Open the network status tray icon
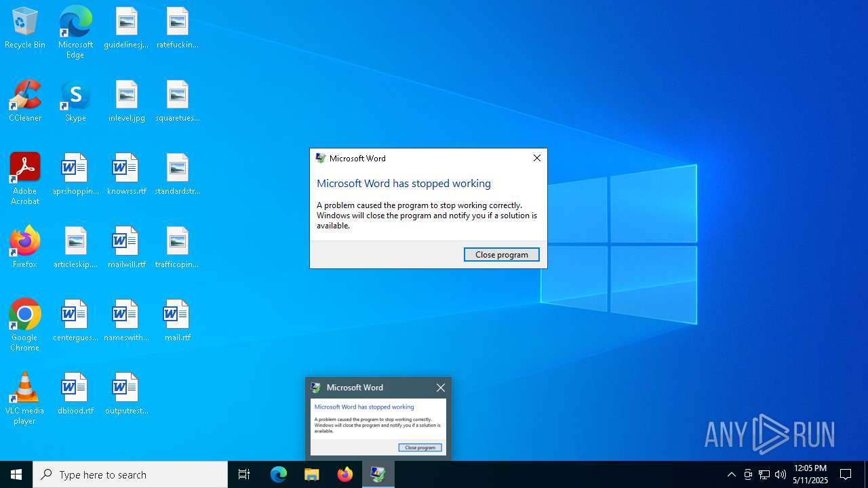This screenshot has width=868, height=488. click(x=764, y=474)
